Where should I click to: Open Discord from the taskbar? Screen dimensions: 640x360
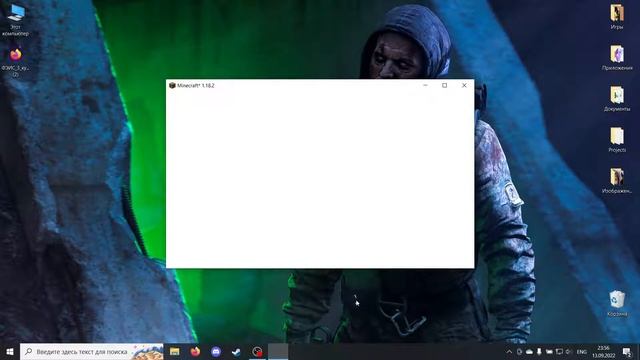click(x=216, y=351)
